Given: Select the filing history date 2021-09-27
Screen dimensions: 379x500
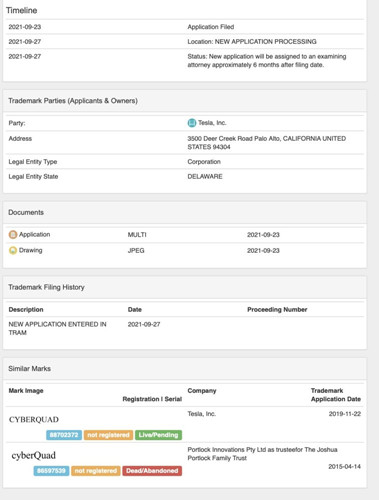Looking at the screenshot, I should (144, 324).
